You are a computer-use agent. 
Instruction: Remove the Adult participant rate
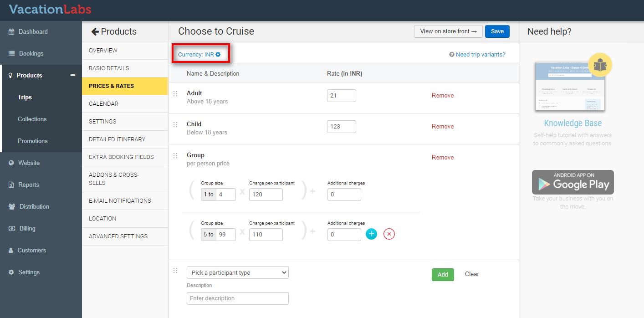pyautogui.click(x=442, y=95)
